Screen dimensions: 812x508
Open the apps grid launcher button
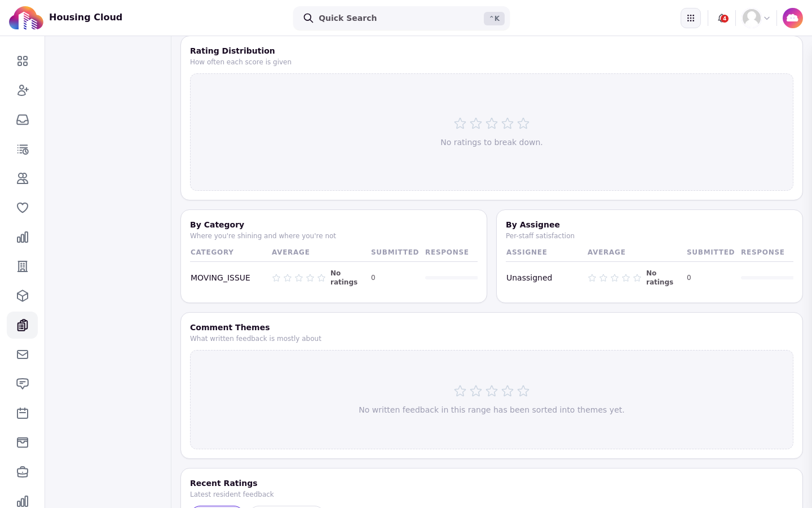pos(691,18)
